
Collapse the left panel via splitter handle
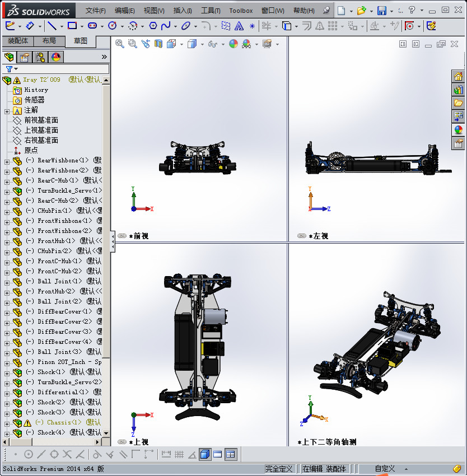coord(113,241)
